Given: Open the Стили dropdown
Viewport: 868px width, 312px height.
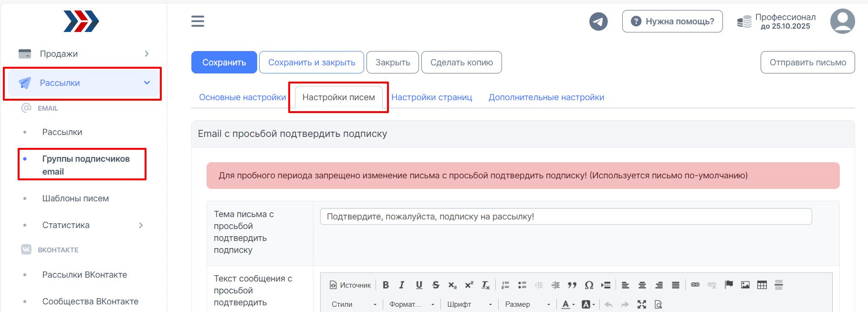Looking at the screenshot, I should pyautogui.click(x=354, y=304).
